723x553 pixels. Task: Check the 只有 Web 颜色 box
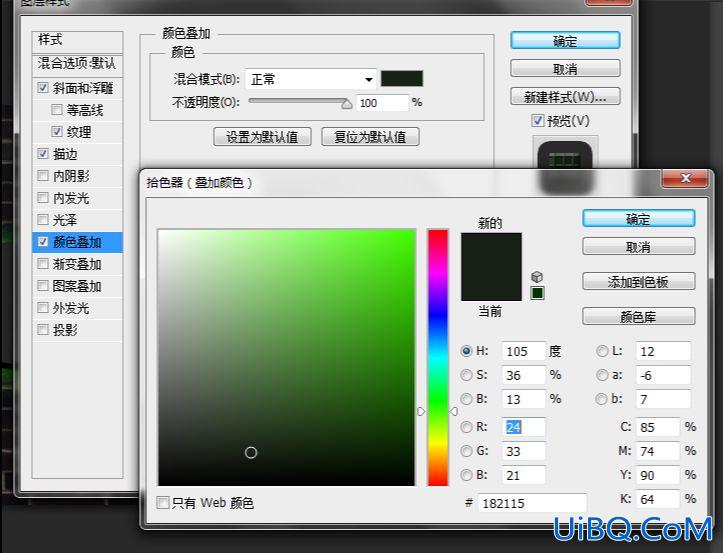162,502
